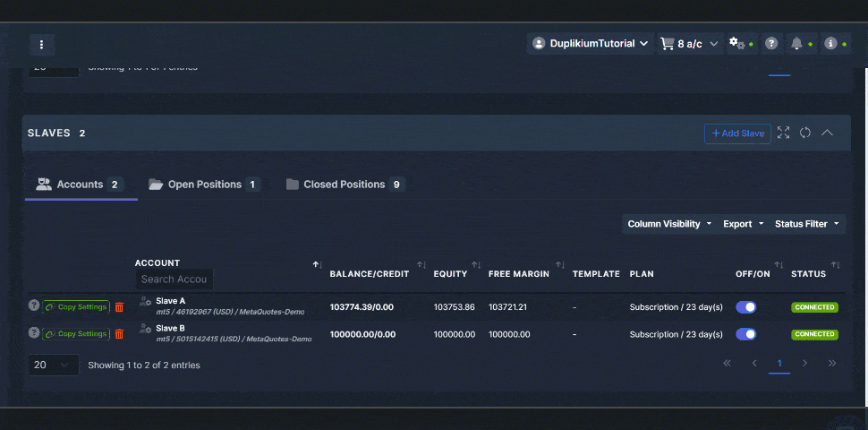Open Column Visibility dropdown
This screenshot has height=430, width=868.
(x=669, y=224)
